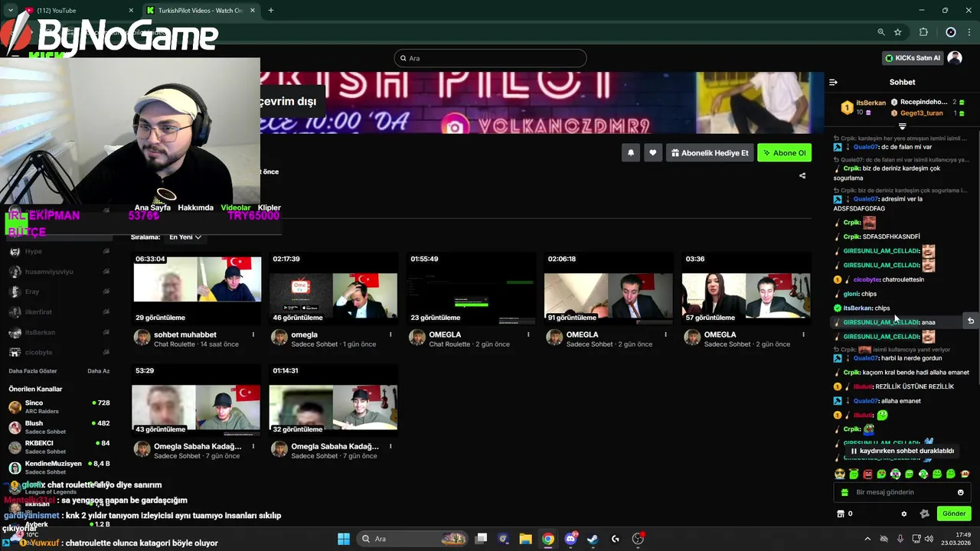Open options for 53:29 Omegla Sabaha Kadağ video
The width and height of the screenshot is (980, 551).
[253, 446]
